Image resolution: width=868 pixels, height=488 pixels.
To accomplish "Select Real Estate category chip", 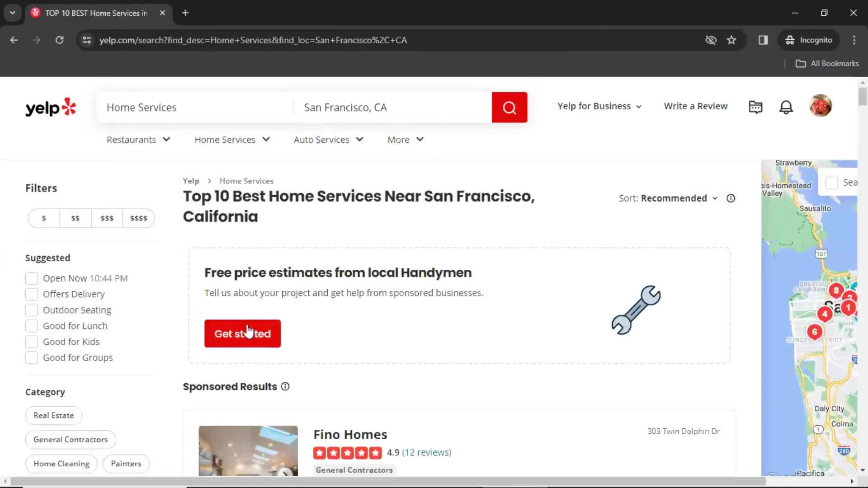I will pyautogui.click(x=54, y=415).
